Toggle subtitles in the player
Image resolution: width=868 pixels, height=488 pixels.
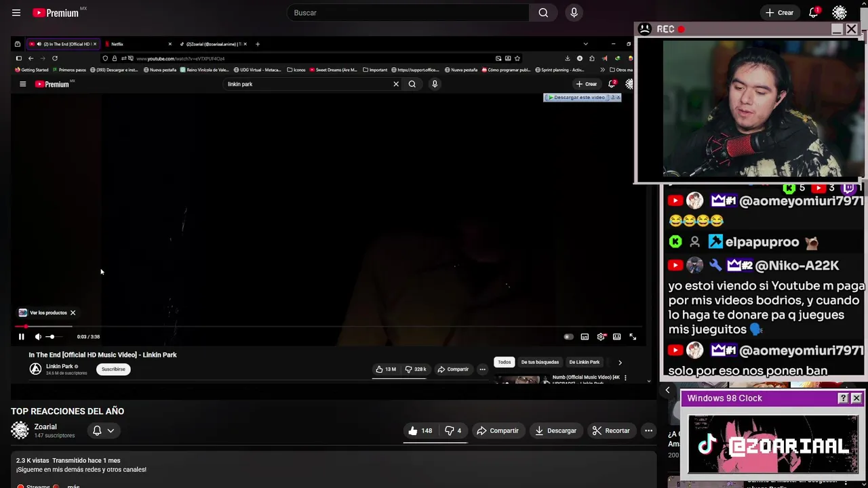[x=585, y=337]
